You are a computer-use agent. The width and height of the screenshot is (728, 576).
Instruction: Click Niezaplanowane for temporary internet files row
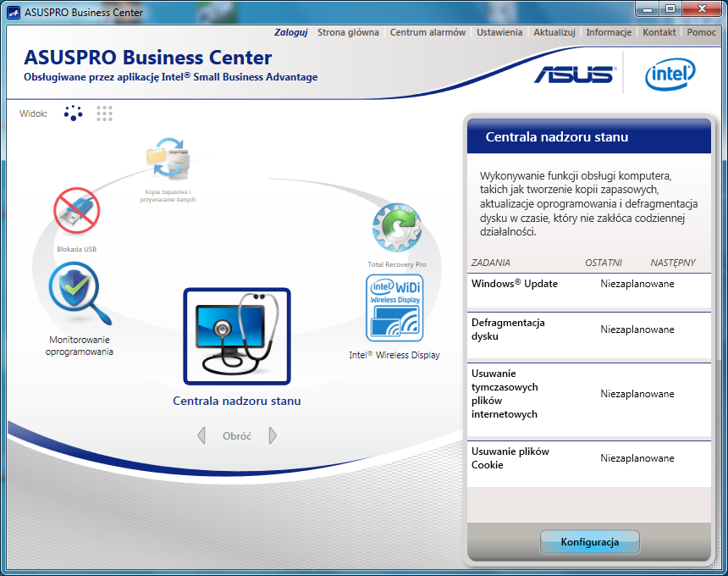637,393
